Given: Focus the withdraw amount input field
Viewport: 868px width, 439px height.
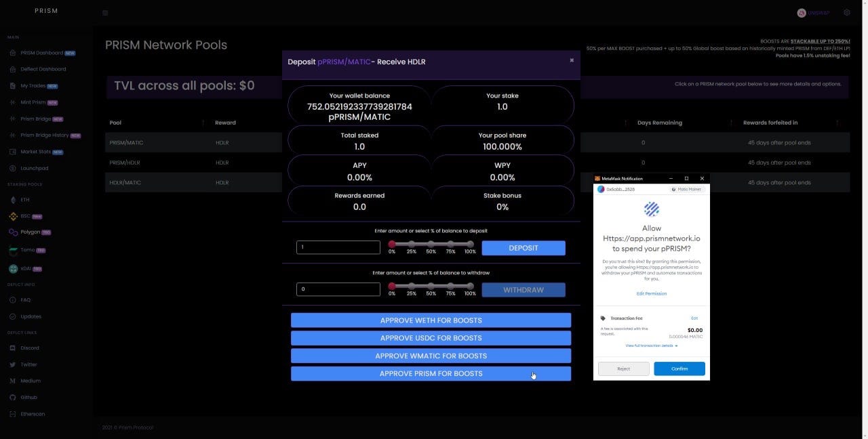Looking at the screenshot, I should point(338,289).
